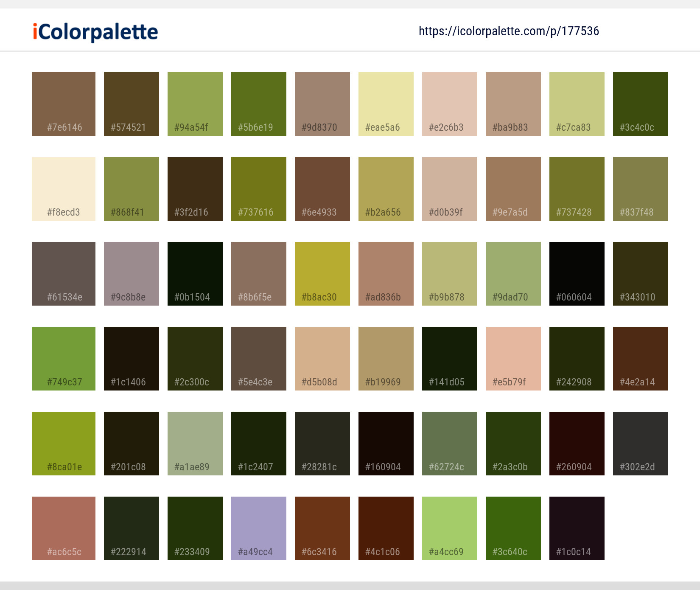Click the #d5b08d tan swatch
This screenshot has width=700, height=590.
point(322,358)
